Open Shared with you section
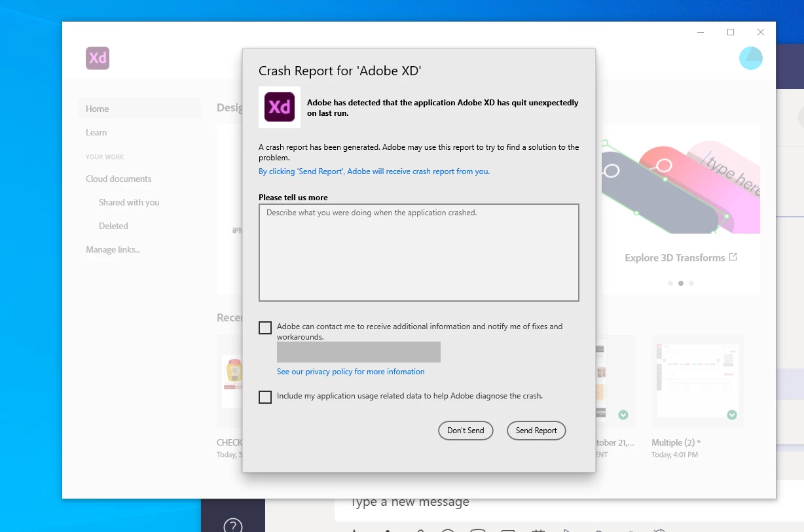 (x=129, y=202)
